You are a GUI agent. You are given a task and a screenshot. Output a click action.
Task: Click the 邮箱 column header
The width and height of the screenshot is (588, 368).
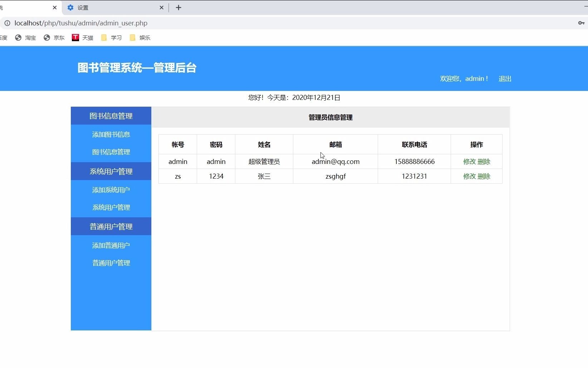coord(335,145)
